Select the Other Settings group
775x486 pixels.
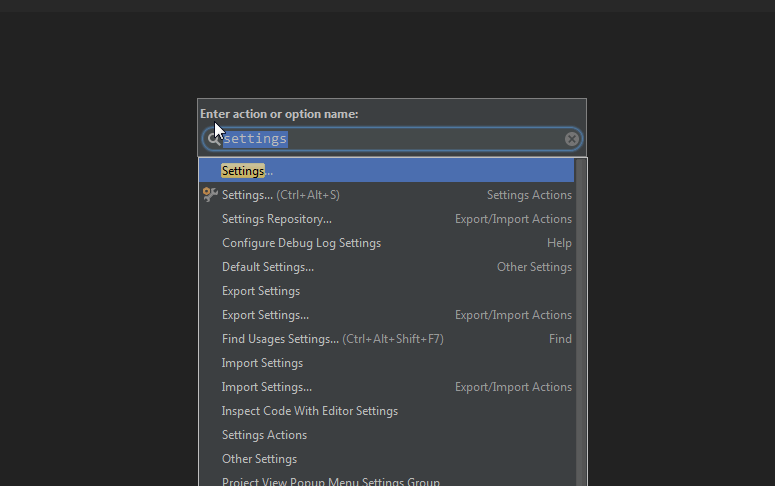pos(387,459)
